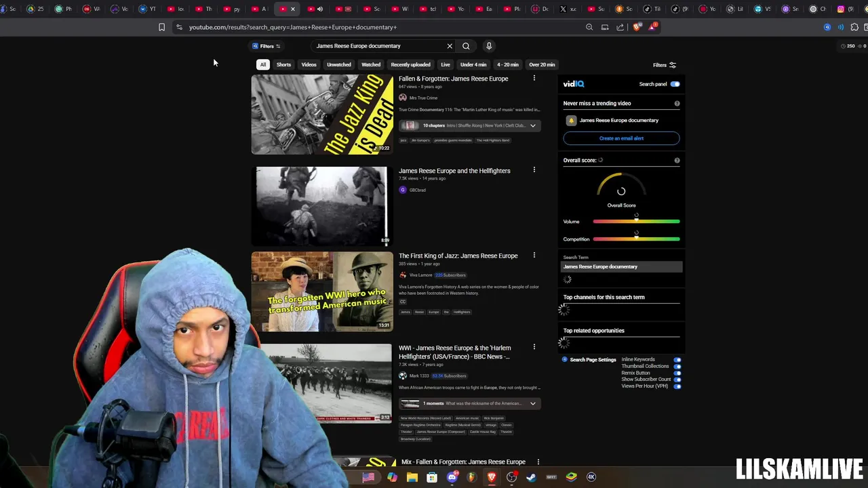Click the Volume score slider
Image resolution: width=868 pixels, height=488 pixels.
(x=636, y=222)
